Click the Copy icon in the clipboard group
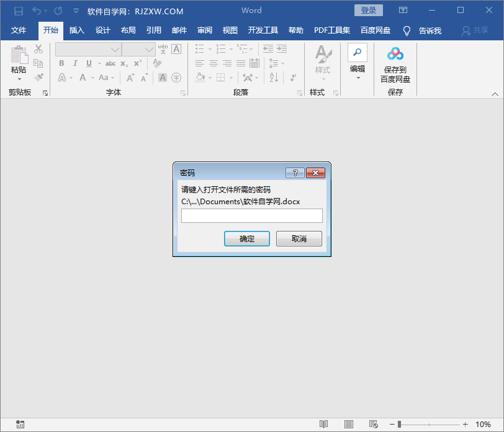 click(38, 63)
